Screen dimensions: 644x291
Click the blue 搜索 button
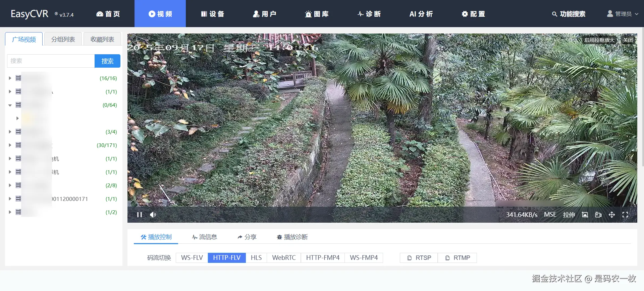[x=107, y=61]
